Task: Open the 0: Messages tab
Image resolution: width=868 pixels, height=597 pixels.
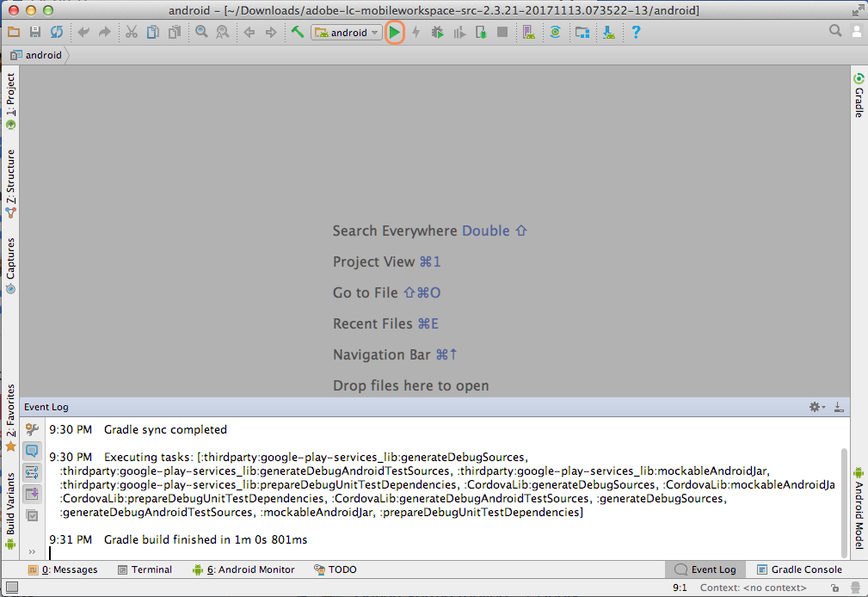Action: pyautogui.click(x=63, y=569)
